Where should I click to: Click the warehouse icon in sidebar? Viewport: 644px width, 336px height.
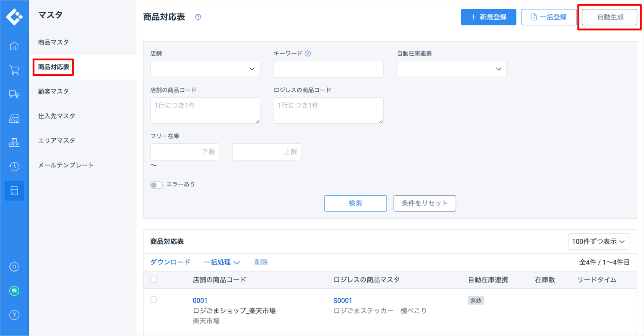click(x=14, y=119)
